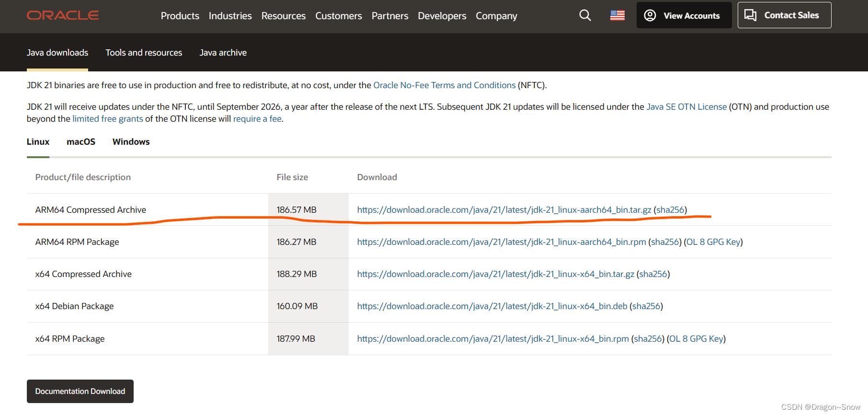This screenshot has height=416, width=868.
Task: Open Tools and resources tab
Action: 144,53
